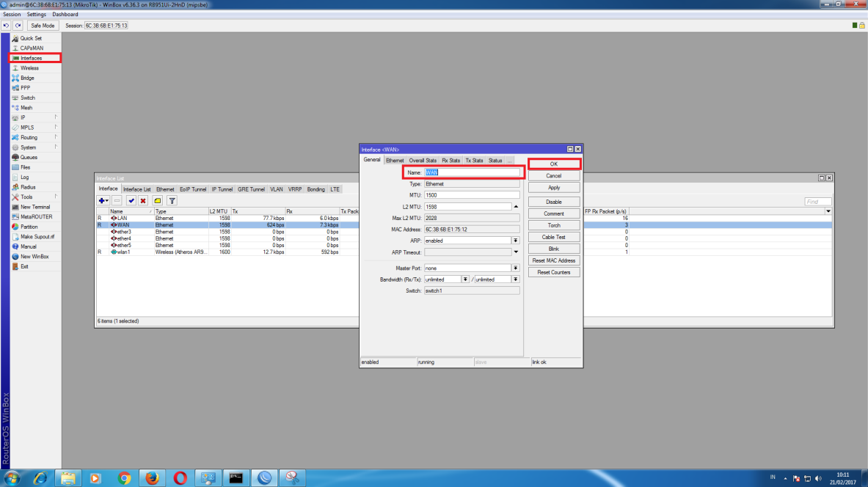868x487 pixels.
Task: Click Exit in the sidebar
Action: click(24, 267)
